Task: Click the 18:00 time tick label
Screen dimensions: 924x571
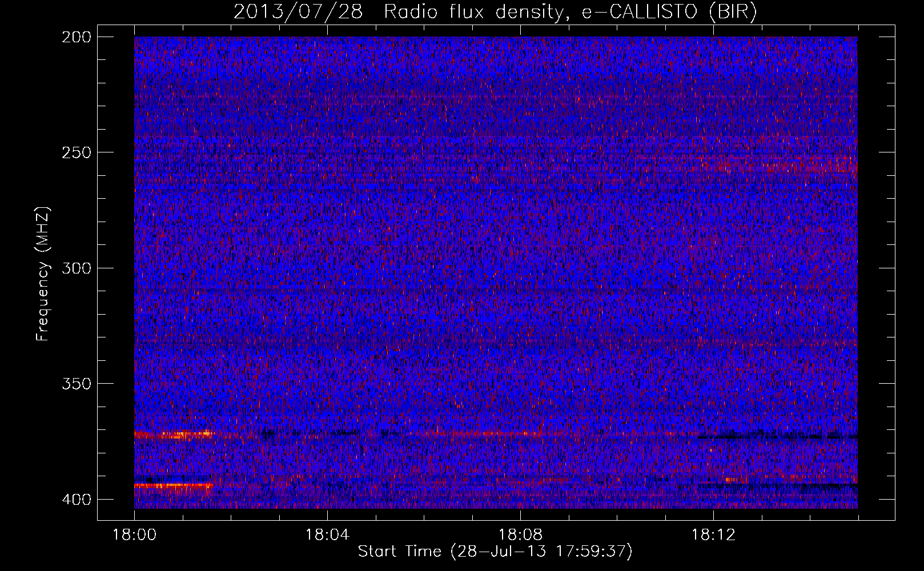Action: (134, 535)
